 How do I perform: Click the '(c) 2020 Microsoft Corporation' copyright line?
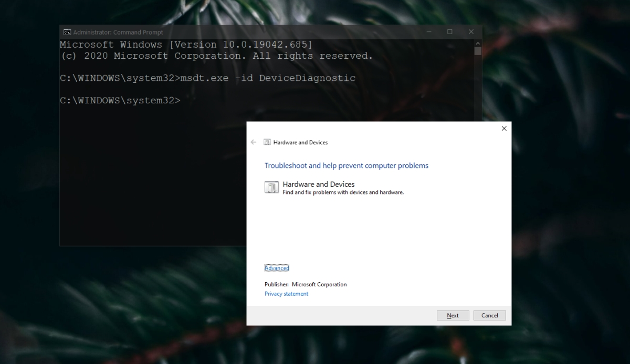[216, 56]
